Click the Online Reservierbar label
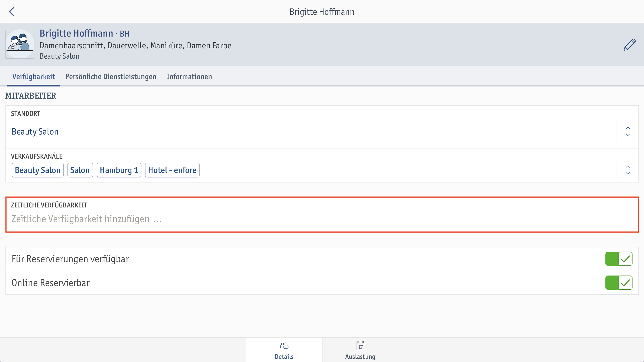 coord(51,283)
